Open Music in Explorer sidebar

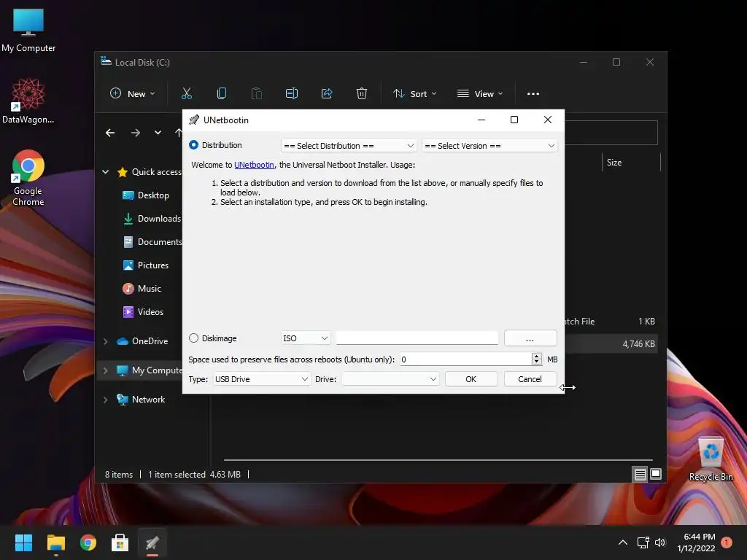142,289
